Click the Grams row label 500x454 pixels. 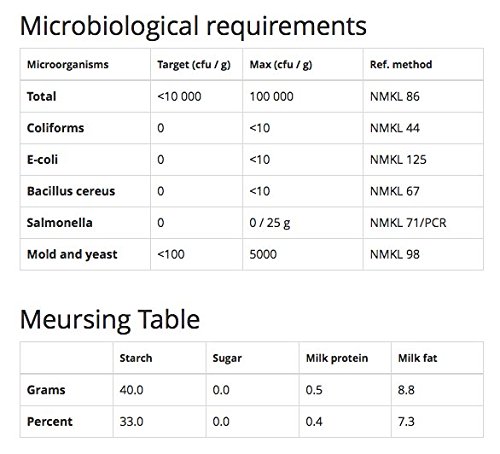pyautogui.click(x=46, y=390)
